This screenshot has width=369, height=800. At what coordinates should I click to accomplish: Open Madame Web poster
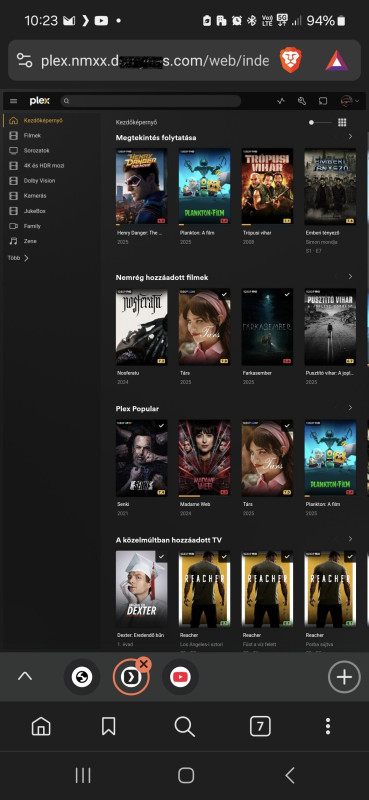point(204,458)
